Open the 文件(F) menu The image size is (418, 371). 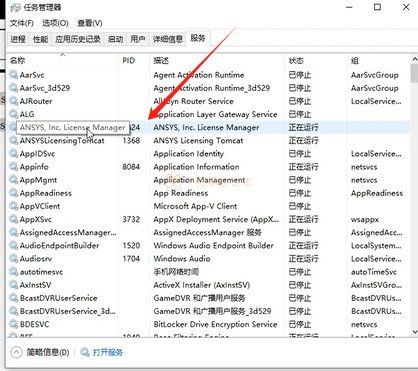click(x=22, y=23)
